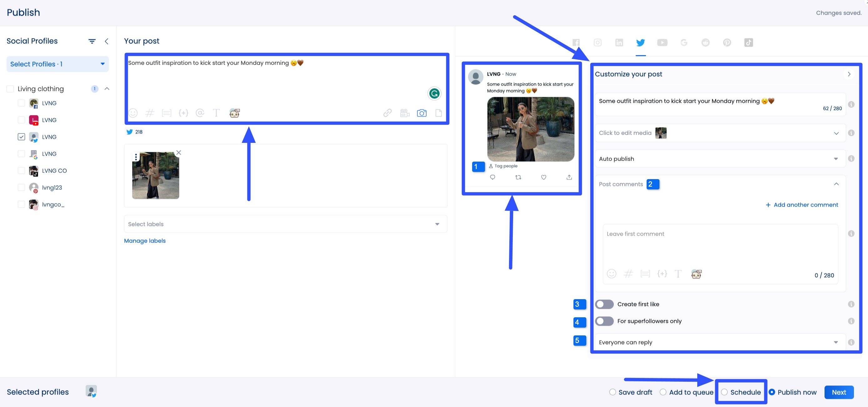Open the mention tool in the composer
This screenshot has height=407, width=868.
(200, 113)
